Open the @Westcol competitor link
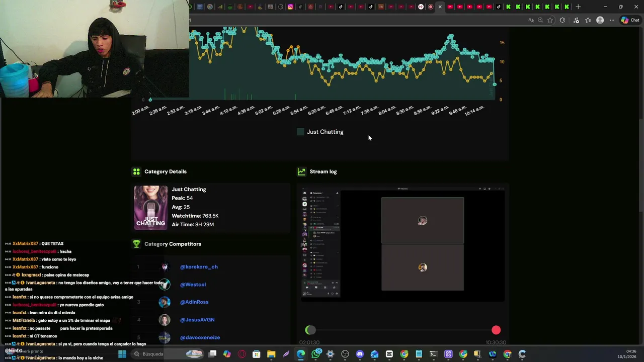This screenshot has height=362, width=644. click(193, 285)
